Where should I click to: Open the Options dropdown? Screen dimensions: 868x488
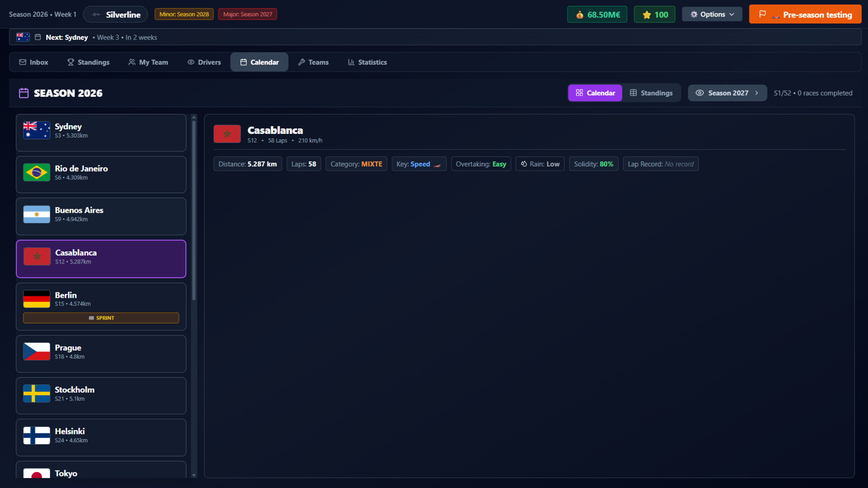(712, 14)
